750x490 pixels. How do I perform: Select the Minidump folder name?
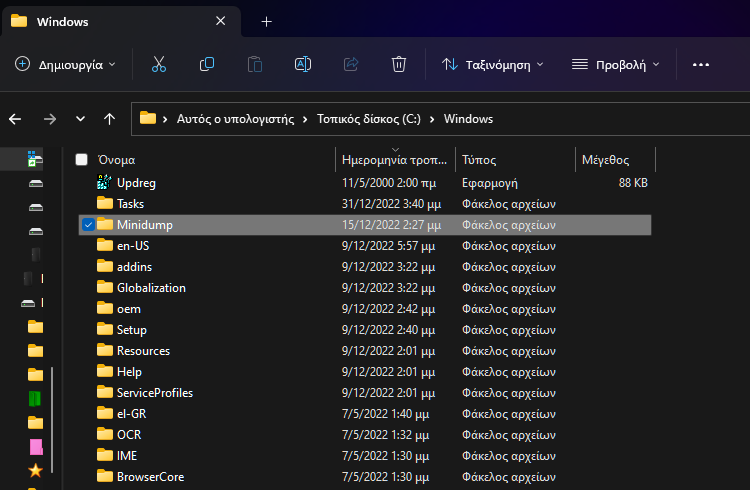144,225
